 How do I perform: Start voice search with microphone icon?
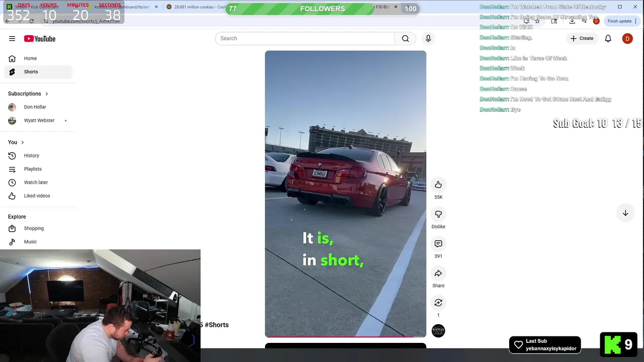(428, 39)
